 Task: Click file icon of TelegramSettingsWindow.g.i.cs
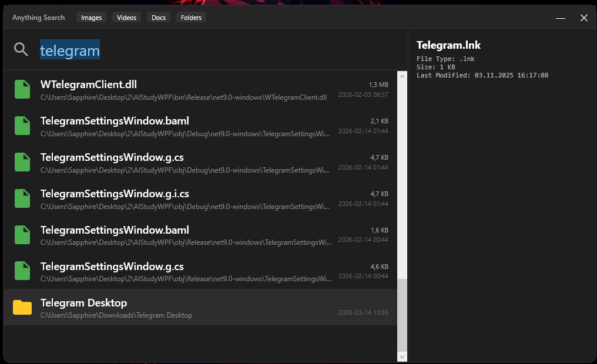[22, 199]
